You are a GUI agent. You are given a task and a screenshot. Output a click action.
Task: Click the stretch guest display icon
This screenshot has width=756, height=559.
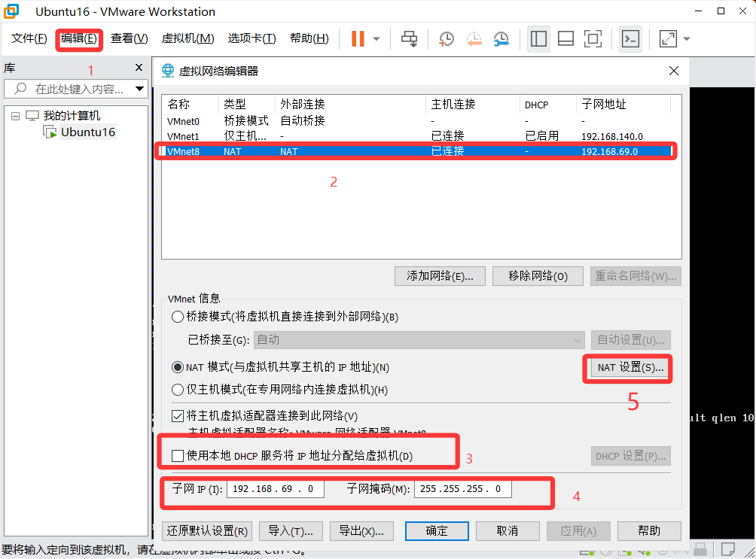[668, 38]
